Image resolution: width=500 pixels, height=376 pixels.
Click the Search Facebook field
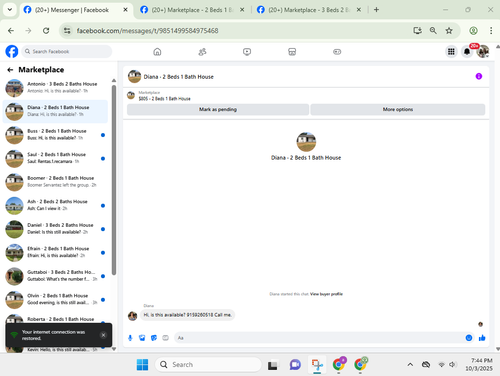[67, 52]
